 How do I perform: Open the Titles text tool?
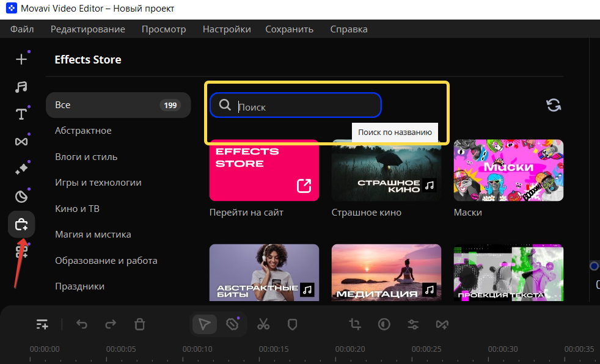coord(21,114)
